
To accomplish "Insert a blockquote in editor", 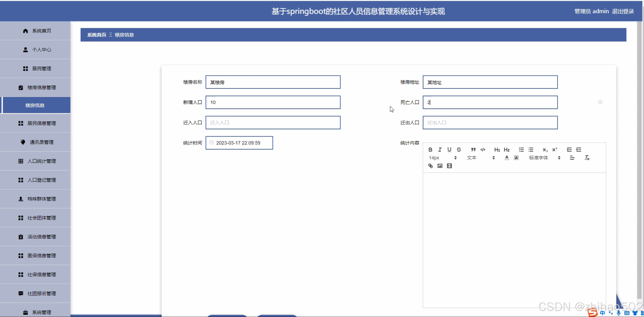I will [x=473, y=150].
